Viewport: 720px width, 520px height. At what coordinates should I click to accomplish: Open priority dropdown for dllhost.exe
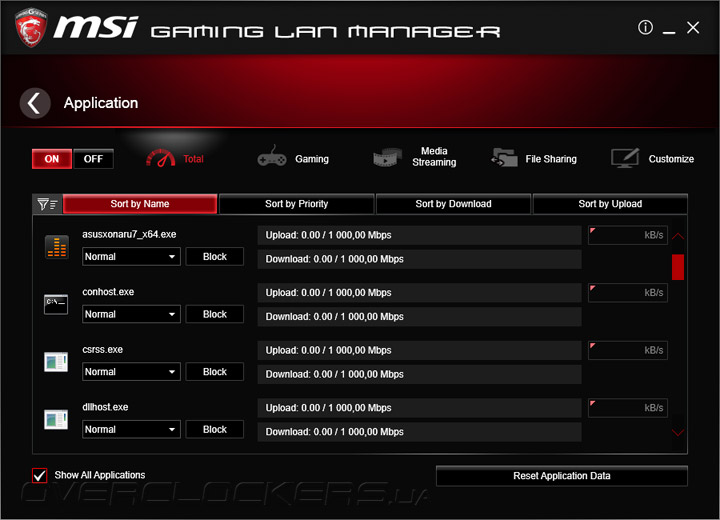tap(131, 430)
